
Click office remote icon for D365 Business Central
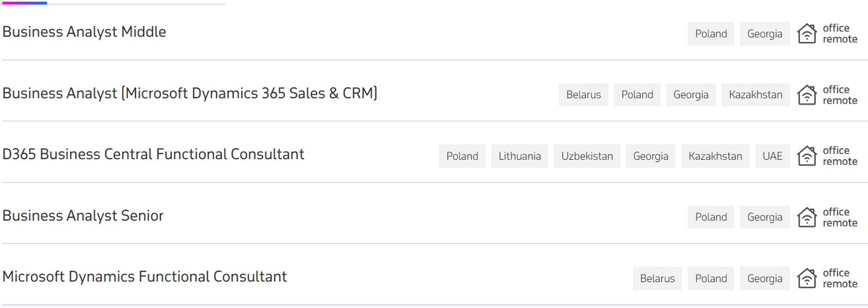tap(807, 155)
